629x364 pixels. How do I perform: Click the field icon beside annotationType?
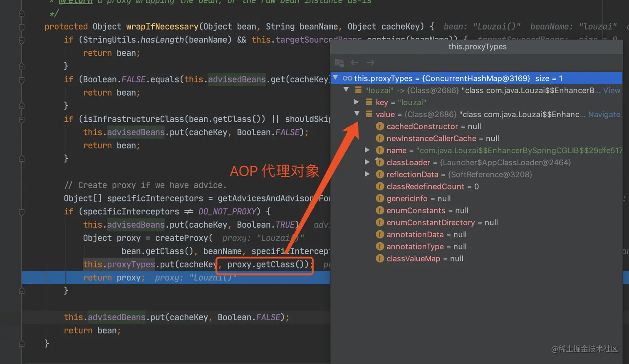[x=380, y=246]
